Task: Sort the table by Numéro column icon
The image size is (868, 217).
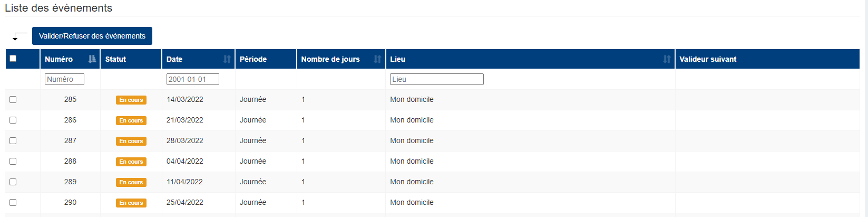Action: 92,59
